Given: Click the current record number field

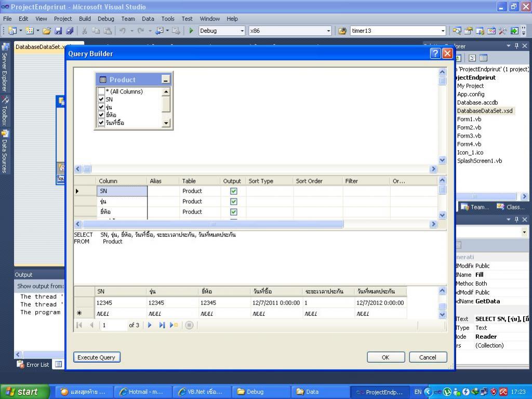Looking at the screenshot, I should (113, 325).
